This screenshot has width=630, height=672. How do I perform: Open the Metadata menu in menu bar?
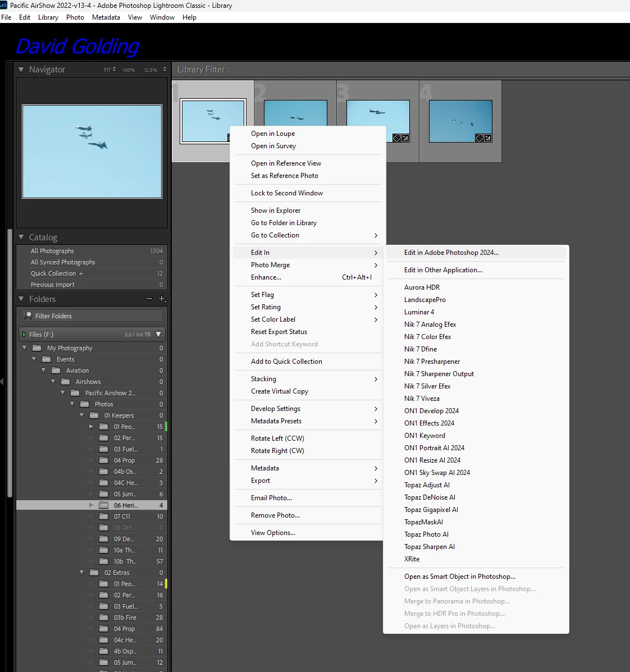[106, 17]
